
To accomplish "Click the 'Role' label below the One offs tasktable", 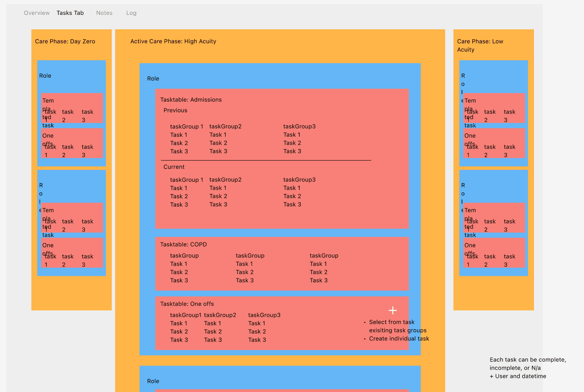I will [153, 381].
